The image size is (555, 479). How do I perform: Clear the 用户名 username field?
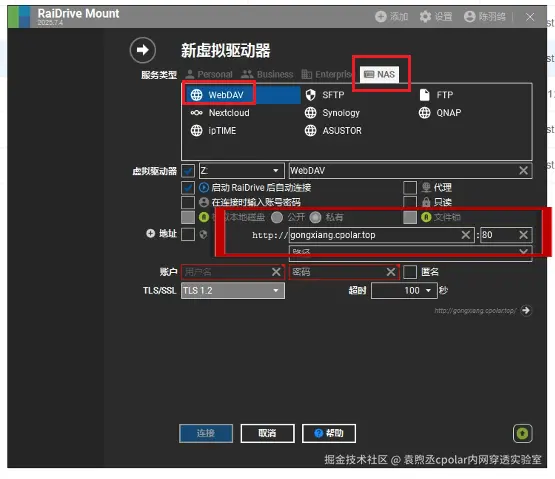276,272
